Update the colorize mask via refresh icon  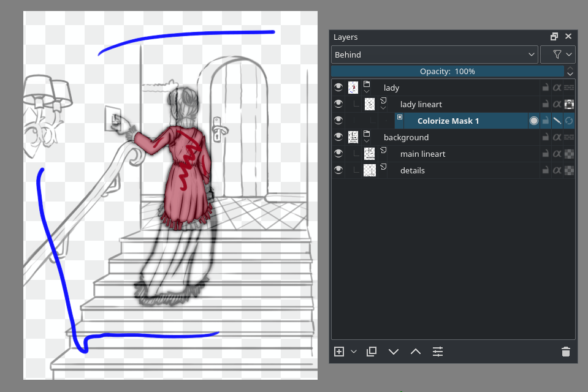coord(568,121)
